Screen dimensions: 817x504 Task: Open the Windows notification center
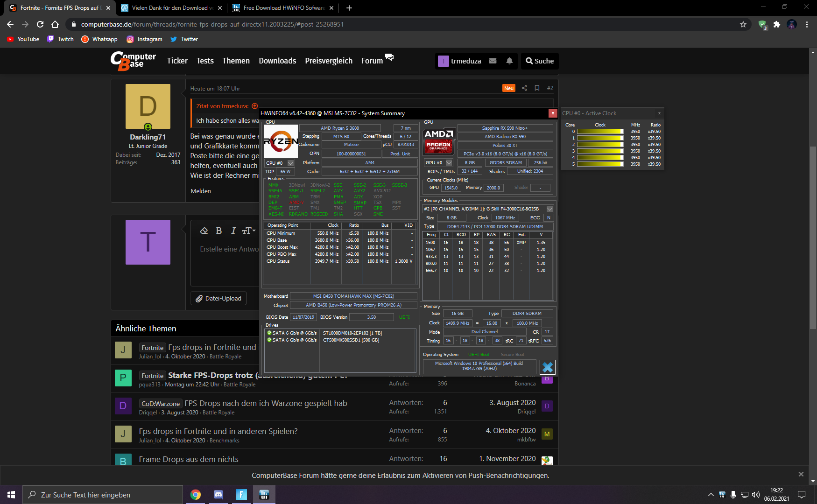point(802,495)
